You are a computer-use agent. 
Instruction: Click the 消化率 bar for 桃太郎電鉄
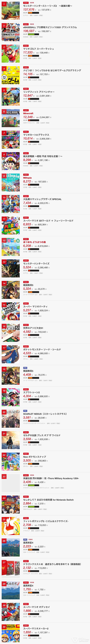coord(33,163)
